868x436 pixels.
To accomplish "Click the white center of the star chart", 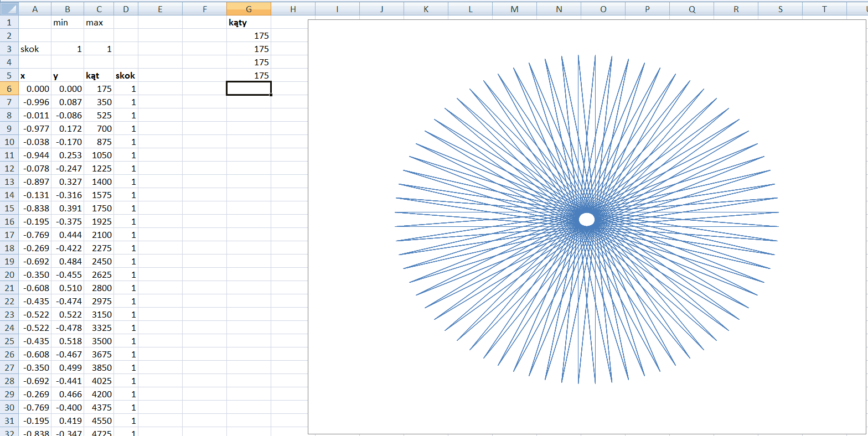I will pyautogui.click(x=587, y=220).
